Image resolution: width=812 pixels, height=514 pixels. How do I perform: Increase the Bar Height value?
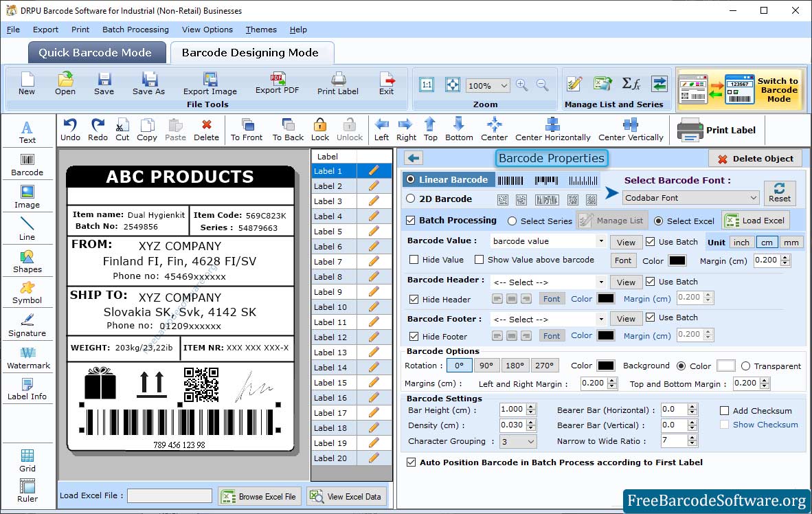tap(531, 407)
